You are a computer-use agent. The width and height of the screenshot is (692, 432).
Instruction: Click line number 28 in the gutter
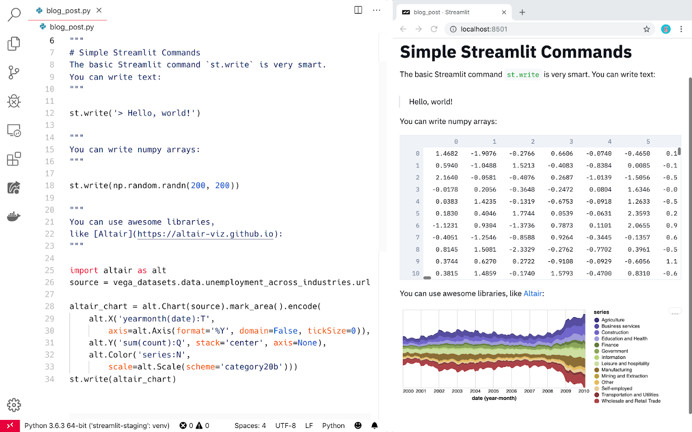[49, 306]
